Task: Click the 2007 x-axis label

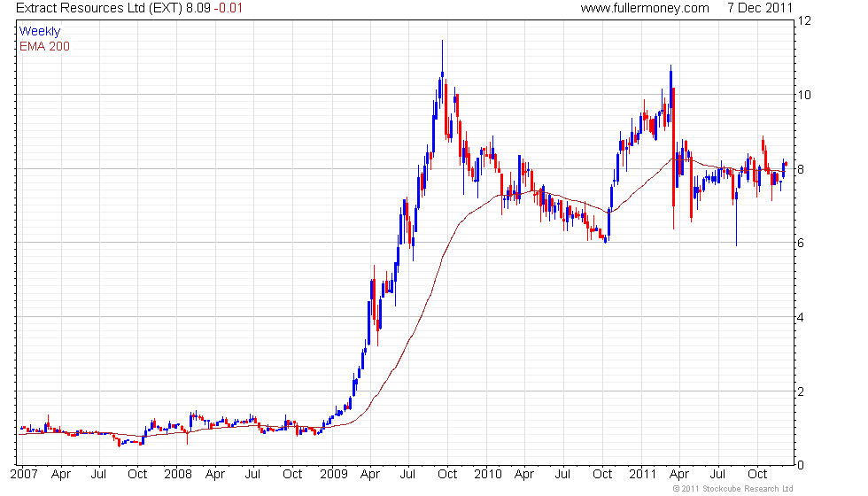Action: pos(25,475)
